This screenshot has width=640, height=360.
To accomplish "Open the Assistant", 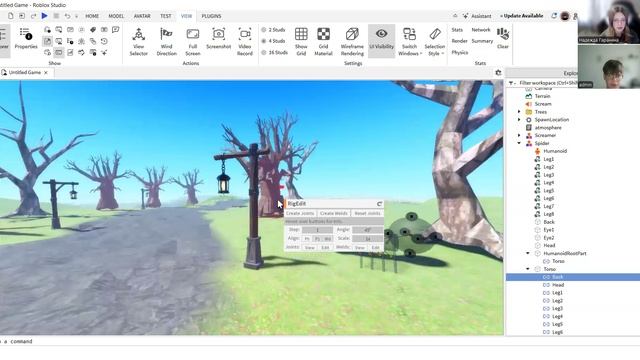I will point(477,16).
